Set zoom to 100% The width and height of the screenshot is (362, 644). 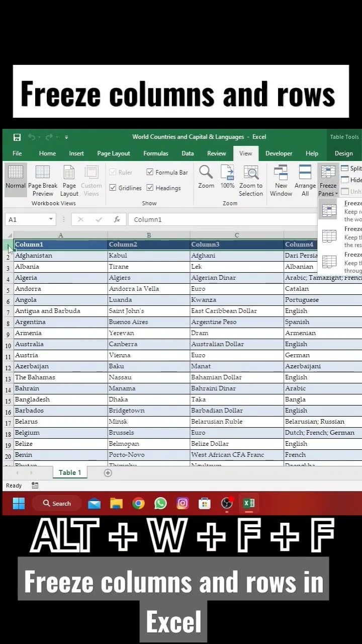point(228,177)
